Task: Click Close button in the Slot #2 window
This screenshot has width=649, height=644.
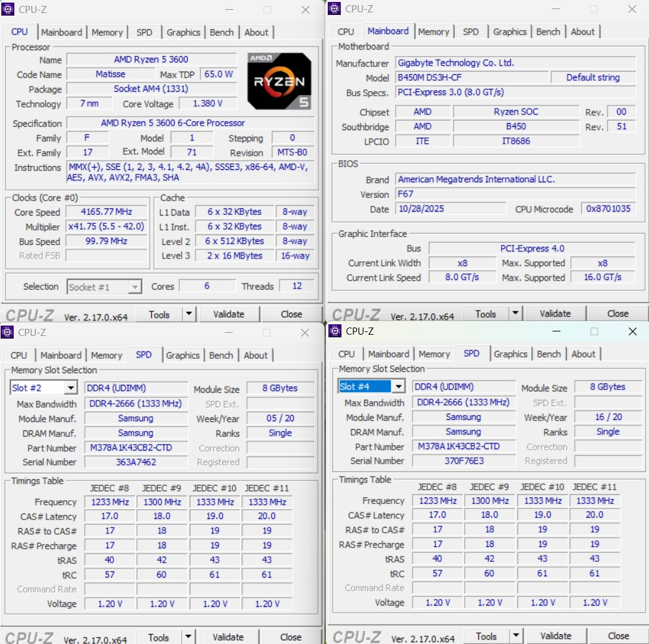Action: pyautogui.click(x=291, y=637)
